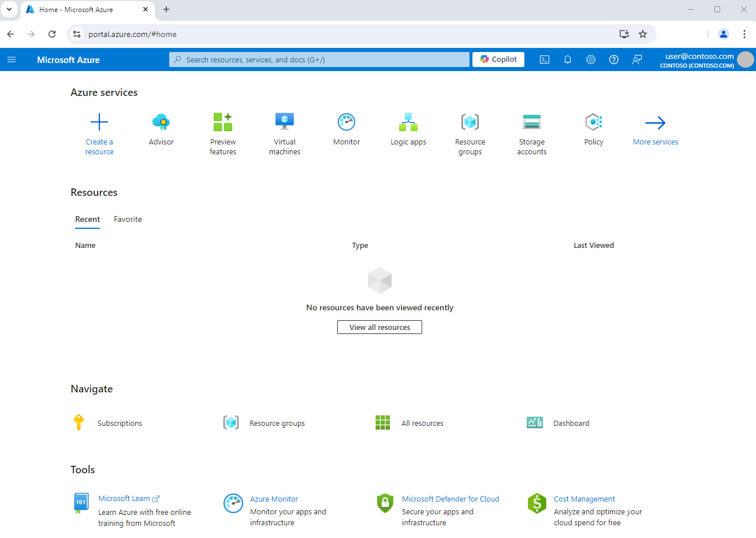Open the Policy service icon
Image resolution: width=756 pixels, height=538 pixels.
coord(594,122)
